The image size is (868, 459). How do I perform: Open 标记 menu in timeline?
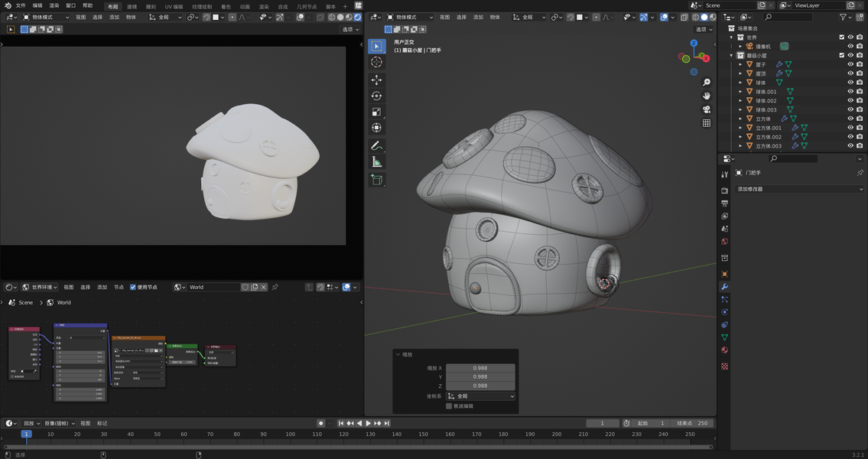click(102, 424)
